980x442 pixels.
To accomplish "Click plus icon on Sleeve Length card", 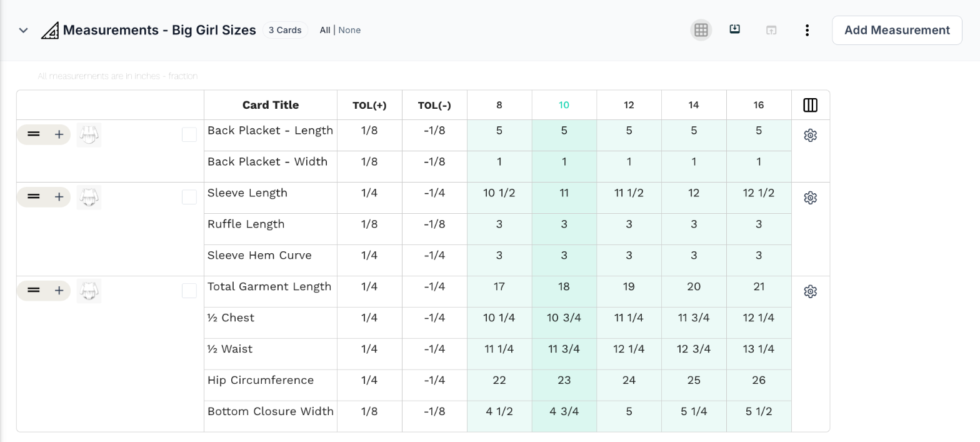I will click(59, 197).
